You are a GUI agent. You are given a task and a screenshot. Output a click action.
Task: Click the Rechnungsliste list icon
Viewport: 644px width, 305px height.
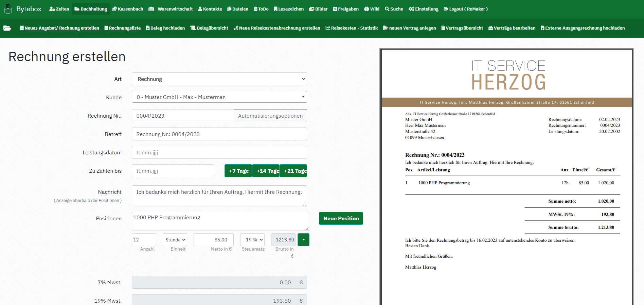pyautogui.click(x=106, y=28)
